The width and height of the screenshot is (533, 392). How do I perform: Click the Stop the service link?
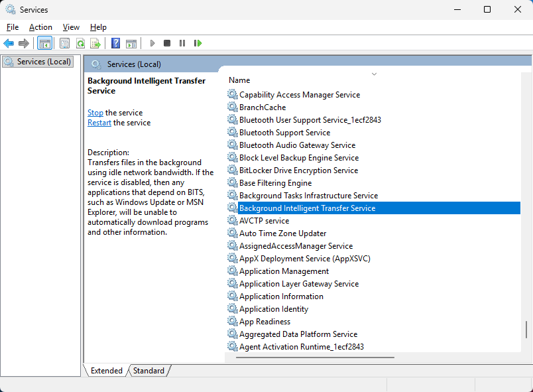(95, 113)
